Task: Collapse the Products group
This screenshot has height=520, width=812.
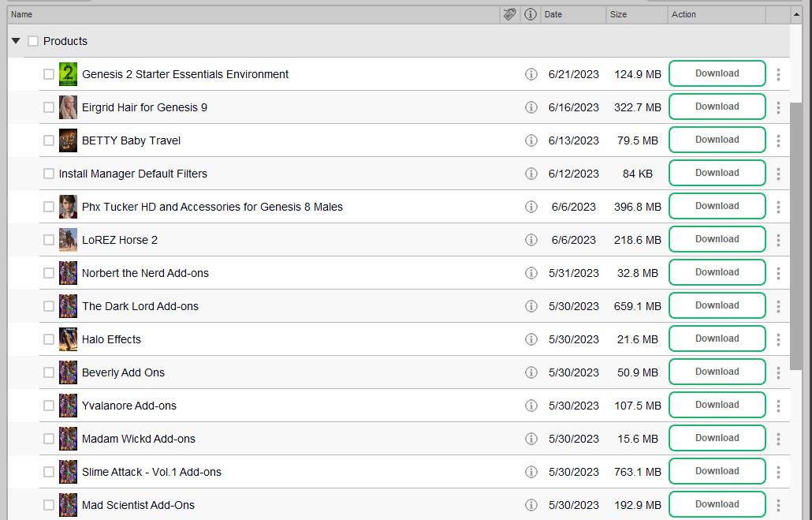Action: [16, 41]
